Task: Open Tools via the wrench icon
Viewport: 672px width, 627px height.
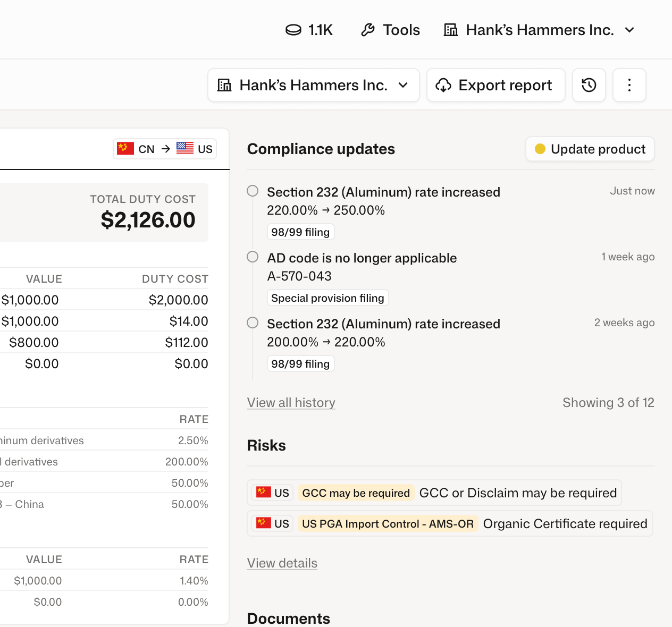Action: [x=368, y=30]
